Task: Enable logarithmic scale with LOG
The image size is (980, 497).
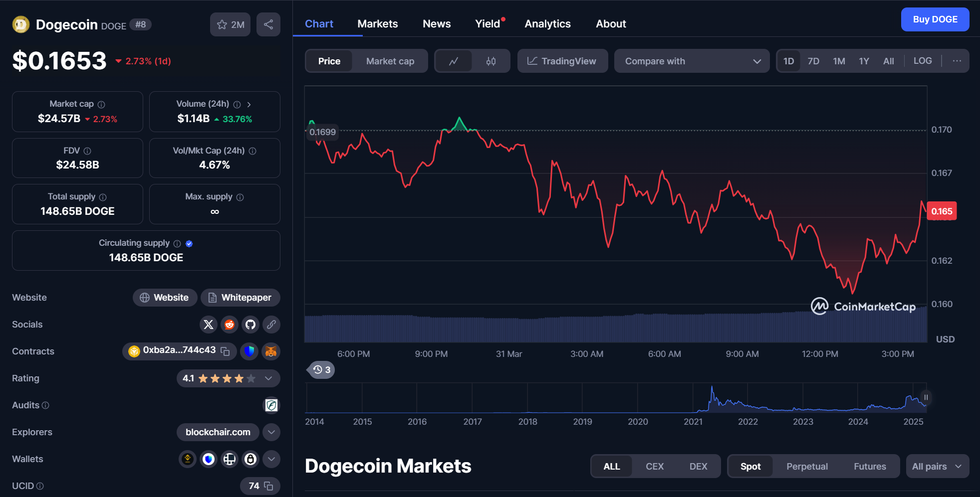Action: (922, 60)
